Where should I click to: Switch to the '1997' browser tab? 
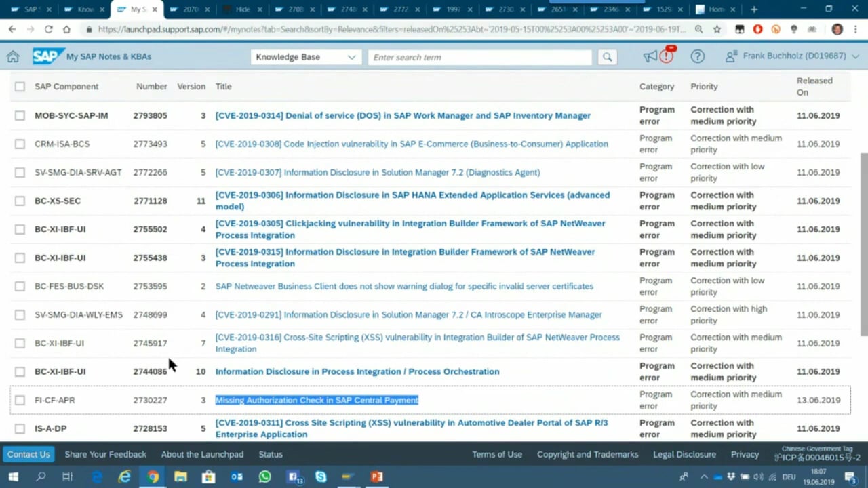[x=454, y=9]
